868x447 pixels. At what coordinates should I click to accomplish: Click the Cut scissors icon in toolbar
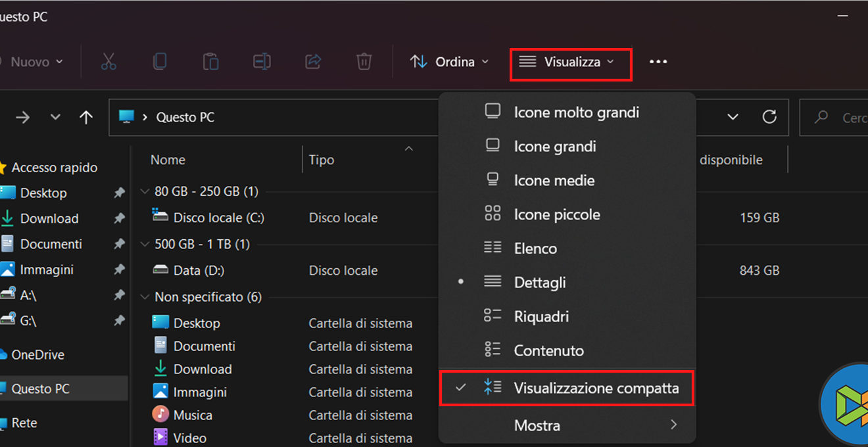pos(108,62)
